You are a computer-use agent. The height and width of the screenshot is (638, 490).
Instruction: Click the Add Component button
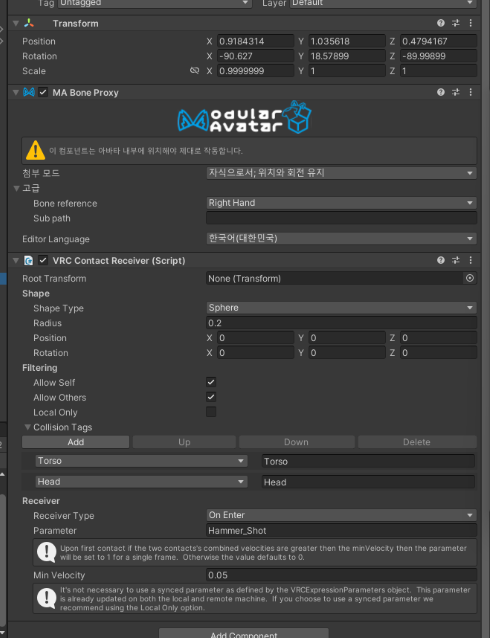pos(243,634)
